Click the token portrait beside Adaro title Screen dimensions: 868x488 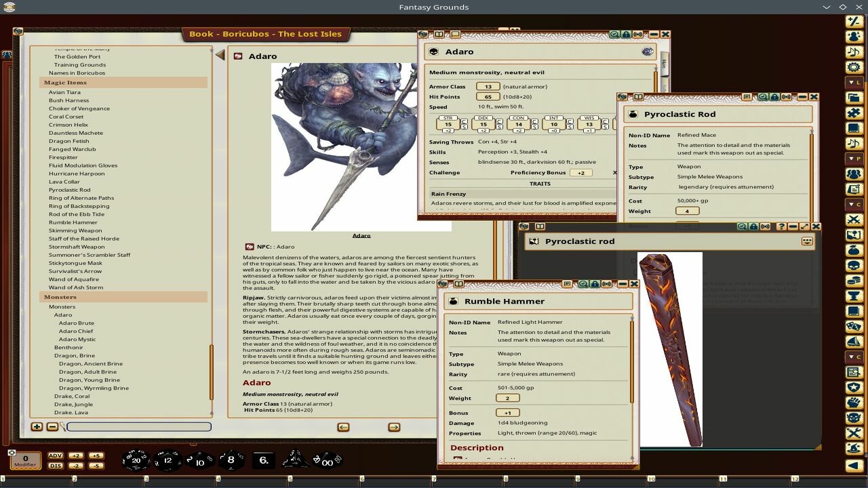coord(648,52)
